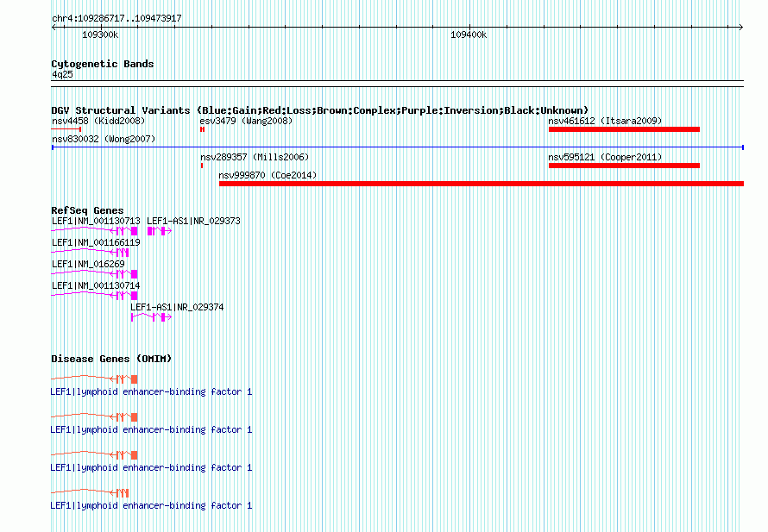This screenshot has height=532, width=768.
Task: Click the esv3479 small red marker
Action: (202, 129)
